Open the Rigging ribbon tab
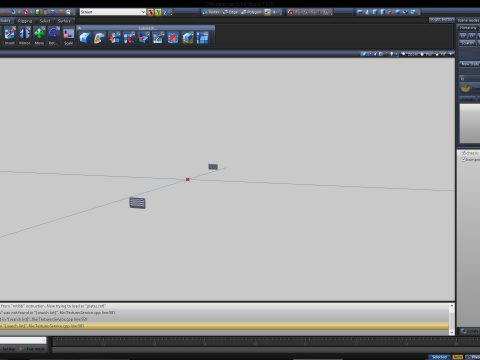The height and width of the screenshot is (360, 480). tap(25, 21)
